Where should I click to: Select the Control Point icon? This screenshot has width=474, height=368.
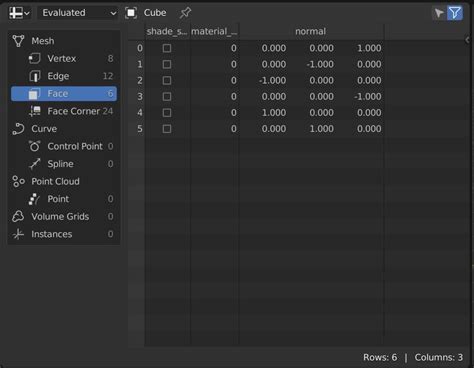click(x=34, y=146)
